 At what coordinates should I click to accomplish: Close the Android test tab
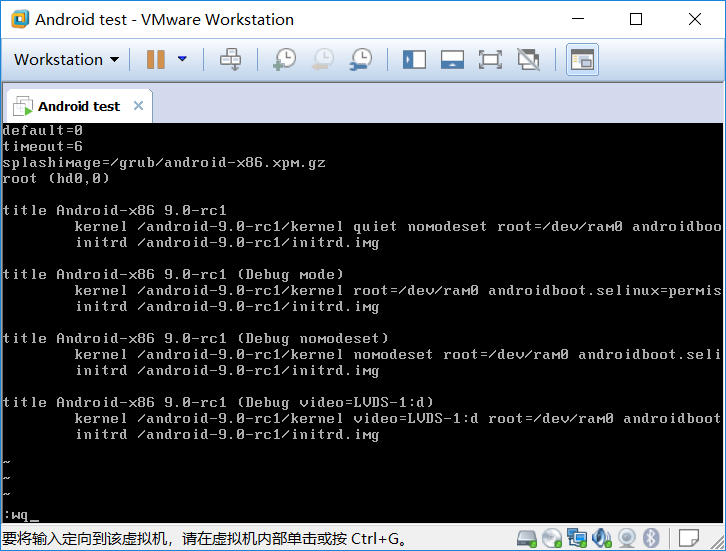click(x=138, y=106)
